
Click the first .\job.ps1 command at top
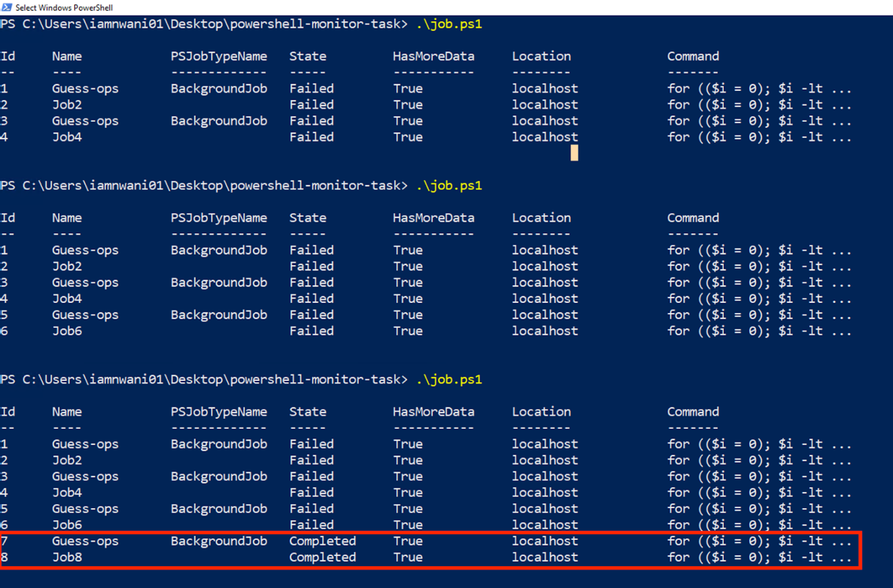pos(449,24)
